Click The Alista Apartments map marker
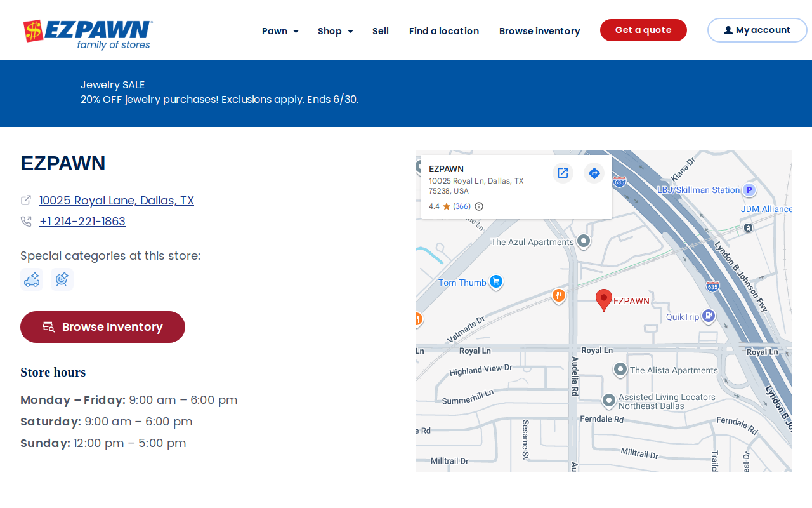812x508 pixels. click(620, 369)
